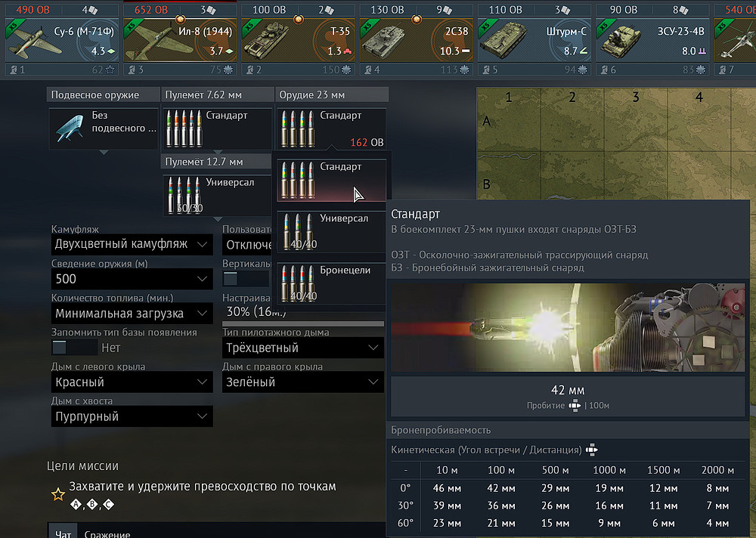Viewport: 756px width, 538px height.
Task: Open the Сведение оружия 500 dropdown
Action: [132, 279]
